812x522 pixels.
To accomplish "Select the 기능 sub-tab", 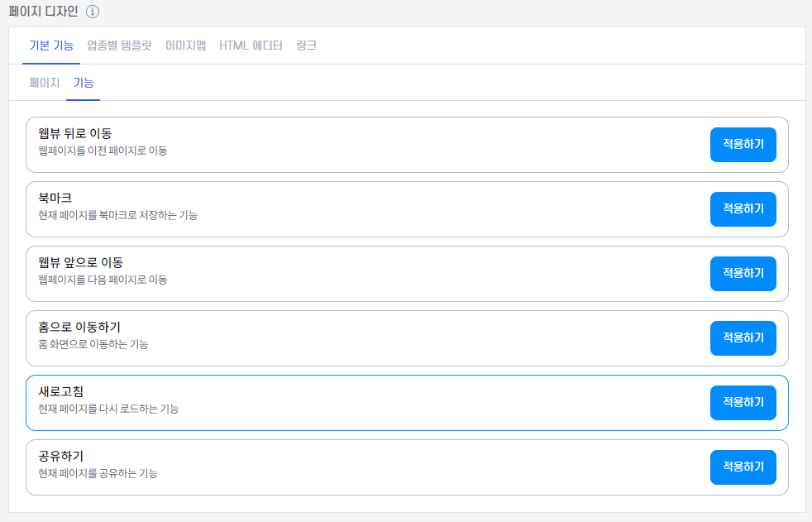I will point(84,83).
